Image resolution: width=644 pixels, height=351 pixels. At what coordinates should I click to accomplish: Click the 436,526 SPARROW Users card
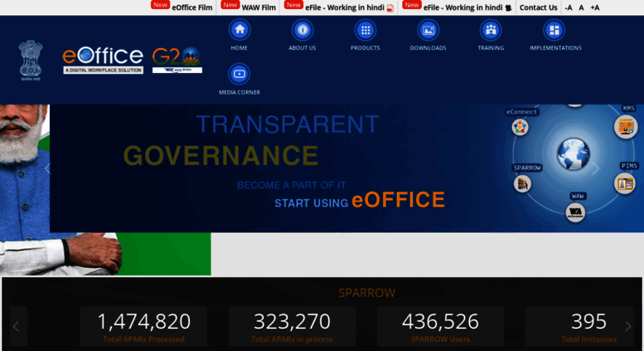click(440, 326)
